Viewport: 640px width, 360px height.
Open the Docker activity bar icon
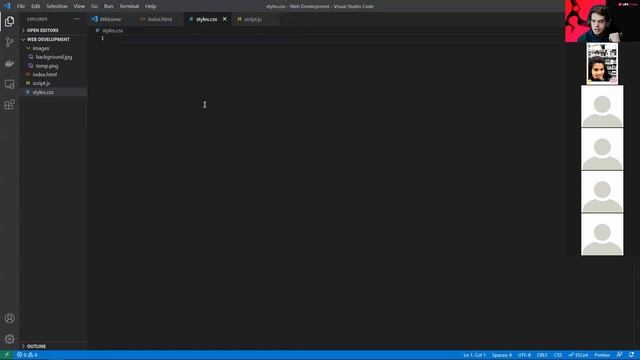click(9, 63)
